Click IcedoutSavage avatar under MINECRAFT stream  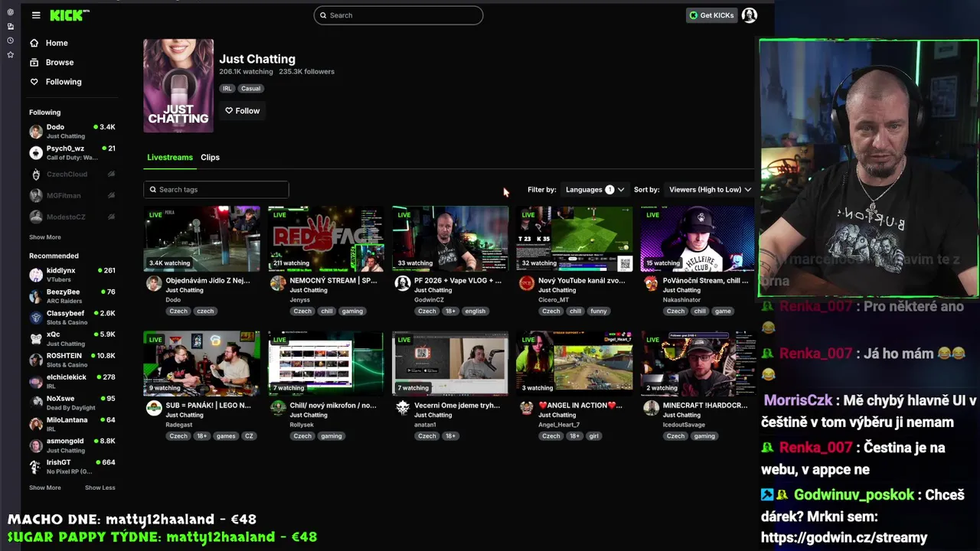651,408
